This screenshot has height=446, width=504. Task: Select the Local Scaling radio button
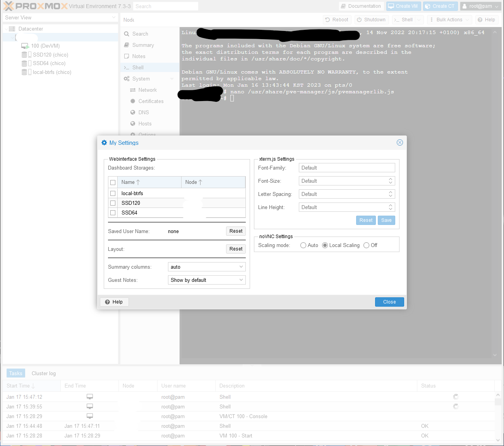[325, 245]
